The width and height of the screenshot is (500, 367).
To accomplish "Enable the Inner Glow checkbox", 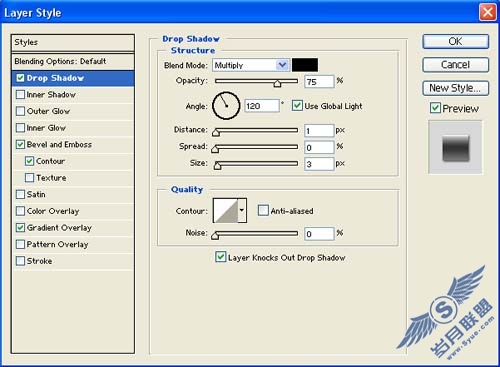I will [x=20, y=128].
